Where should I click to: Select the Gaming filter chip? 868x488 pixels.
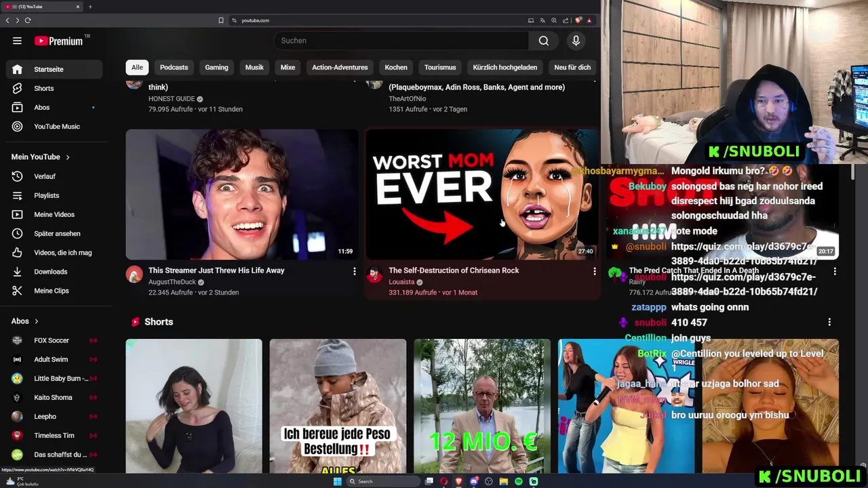(216, 67)
